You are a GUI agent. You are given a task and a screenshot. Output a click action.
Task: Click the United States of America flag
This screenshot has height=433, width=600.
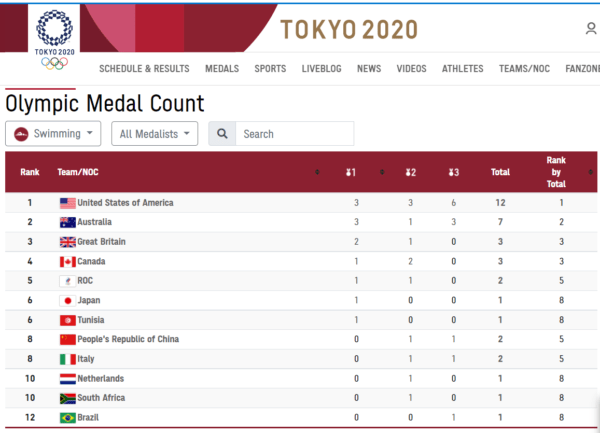coord(68,203)
